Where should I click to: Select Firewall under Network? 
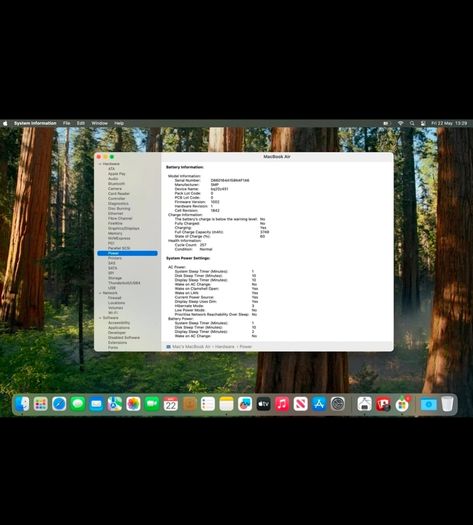(x=114, y=298)
